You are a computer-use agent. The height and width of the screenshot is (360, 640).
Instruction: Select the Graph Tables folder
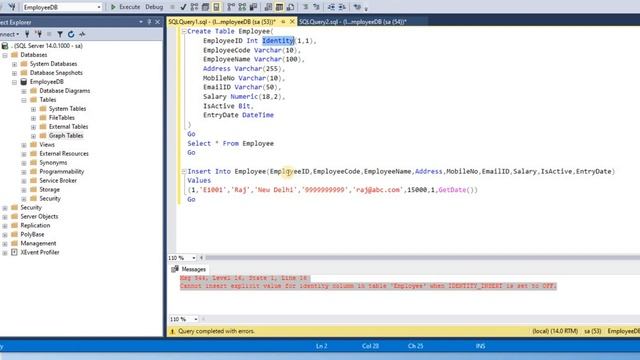click(66, 136)
